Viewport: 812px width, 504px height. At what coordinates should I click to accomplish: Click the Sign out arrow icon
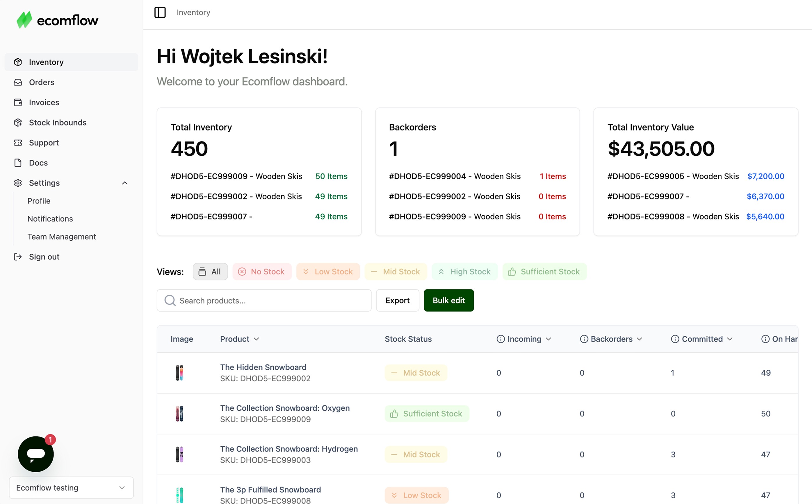[18, 257]
